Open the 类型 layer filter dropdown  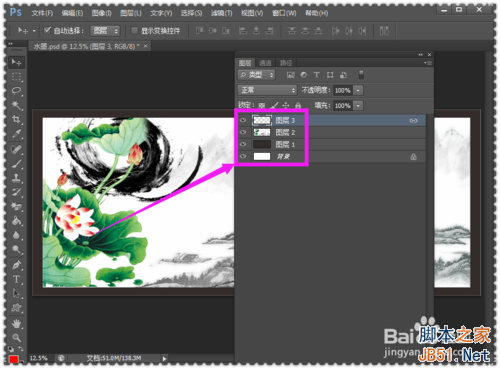(256, 75)
